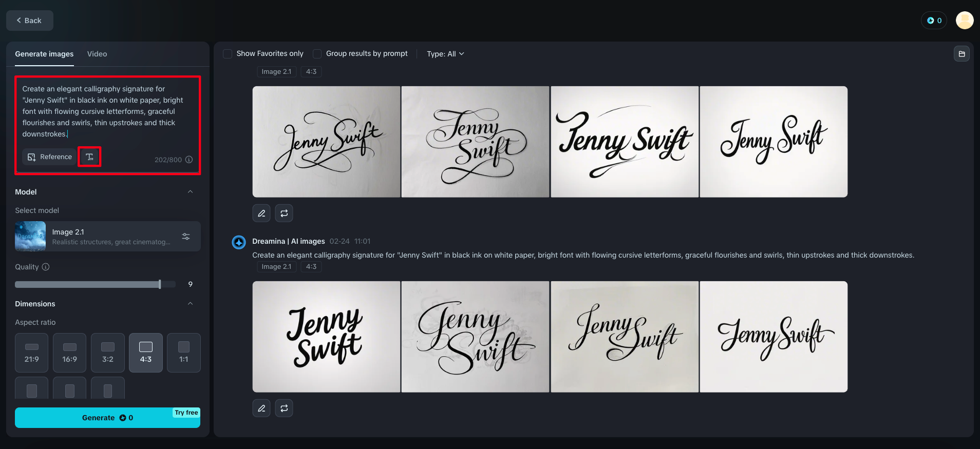Click the regenerate icon under second result set
This screenshot has width=980, height=449.
[284, 408]
